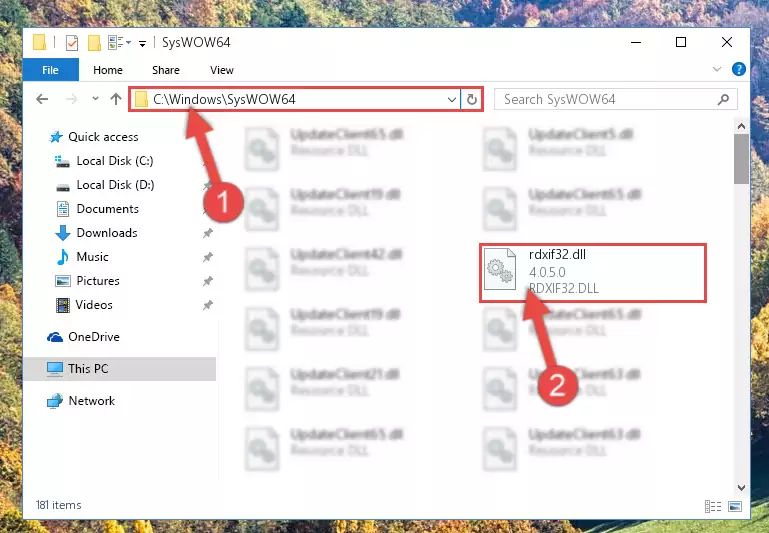Click the Videos film icon in sidebar

tap(63, 305)
